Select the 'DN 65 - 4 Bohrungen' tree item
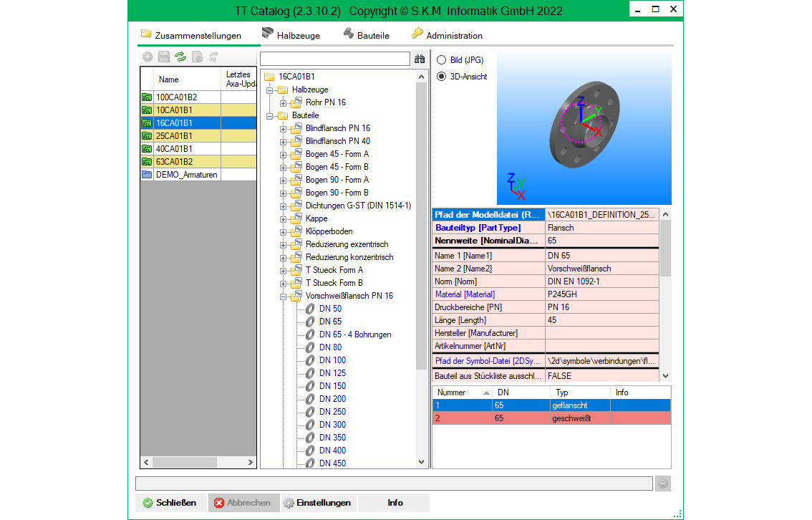Screen dimensions: 812x520 click(x=355, y=334)
